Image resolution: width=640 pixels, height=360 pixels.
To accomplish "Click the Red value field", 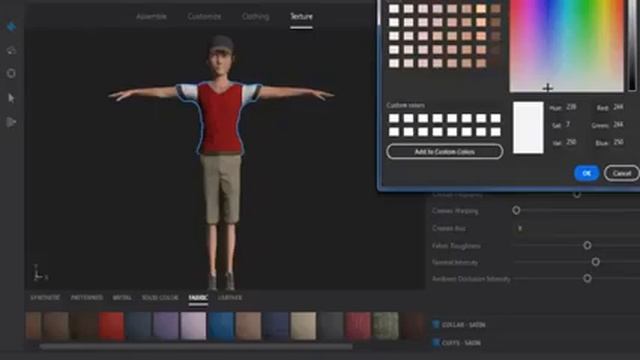I will [618, 107].
